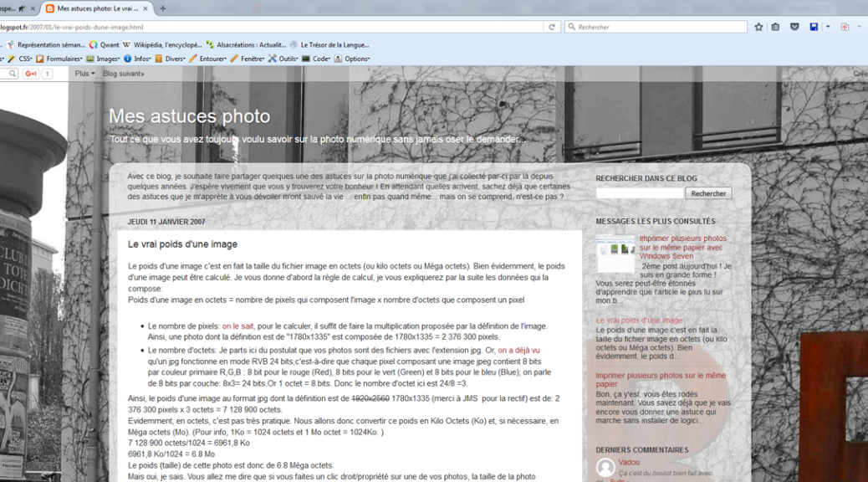The image size is (868, 482).
Task: Click the Pocket save icon
Action: [794, 27]
